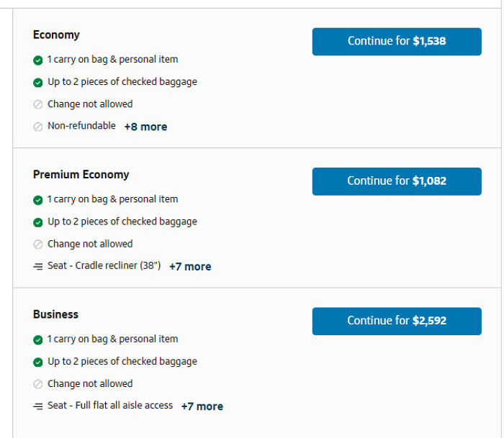The width and height of the screenshot is (504, 438).
Task: Click green check beside Economy checked baggage
Action: coord(38,83)
